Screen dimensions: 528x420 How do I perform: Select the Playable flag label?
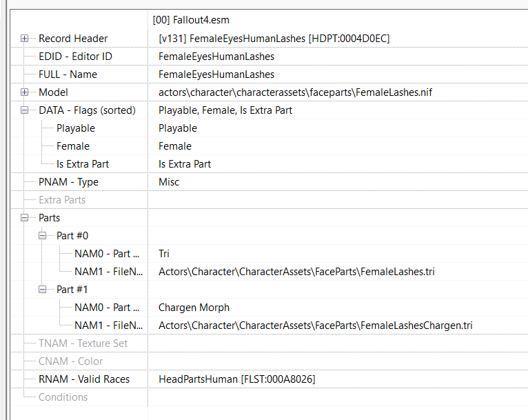point(76,128)
